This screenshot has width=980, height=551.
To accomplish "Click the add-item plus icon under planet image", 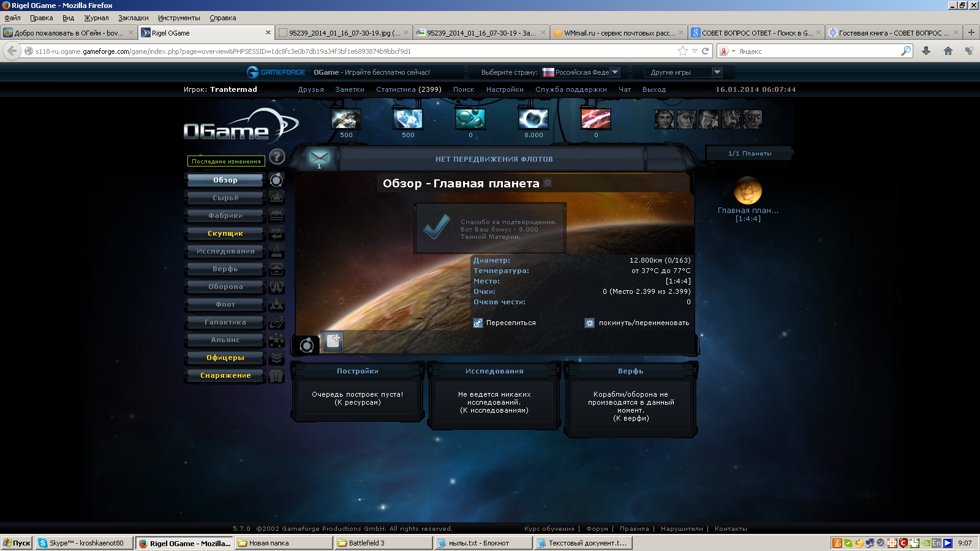I will [x=333, y=341].
